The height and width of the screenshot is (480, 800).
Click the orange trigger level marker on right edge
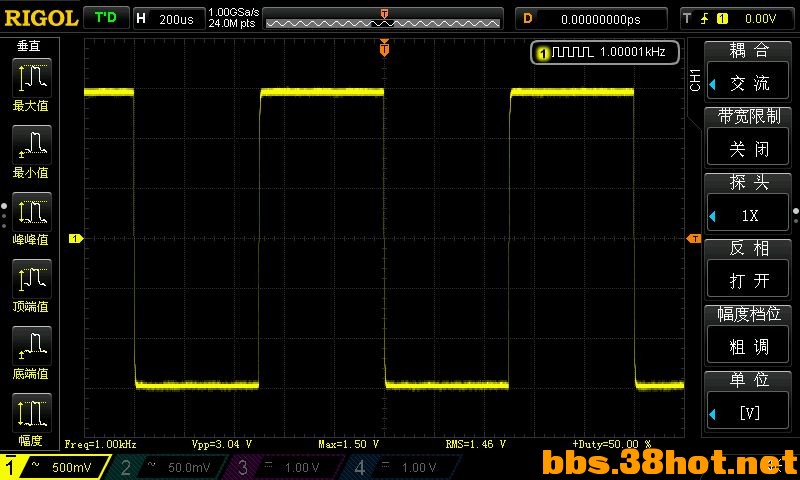pyautogui.click(x=694, y=238)
